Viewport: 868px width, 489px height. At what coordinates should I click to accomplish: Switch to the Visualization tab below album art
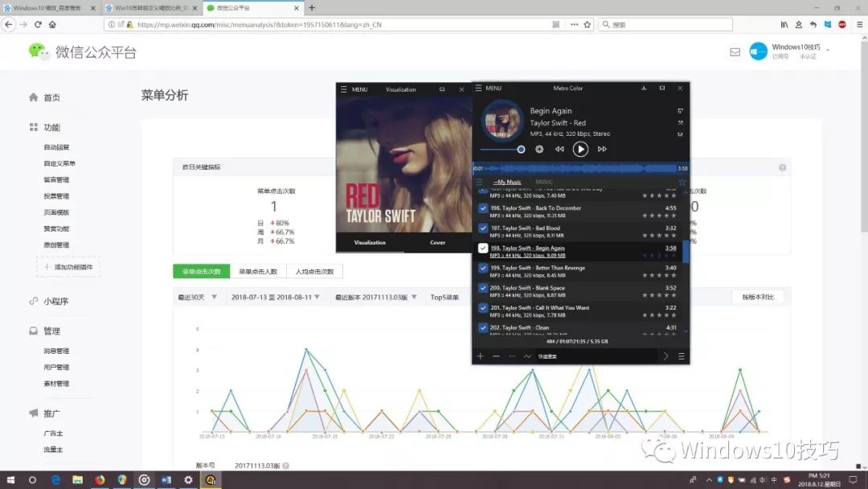coord(370,243)
